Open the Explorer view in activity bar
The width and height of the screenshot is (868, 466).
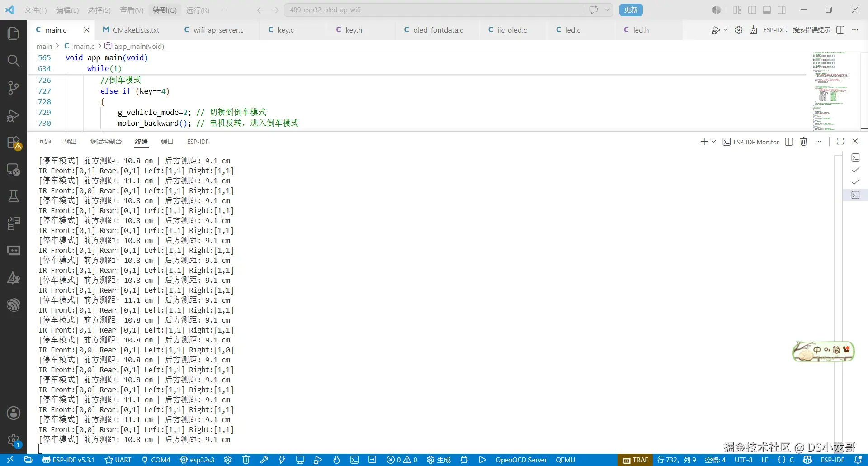[x=14, y=33]
